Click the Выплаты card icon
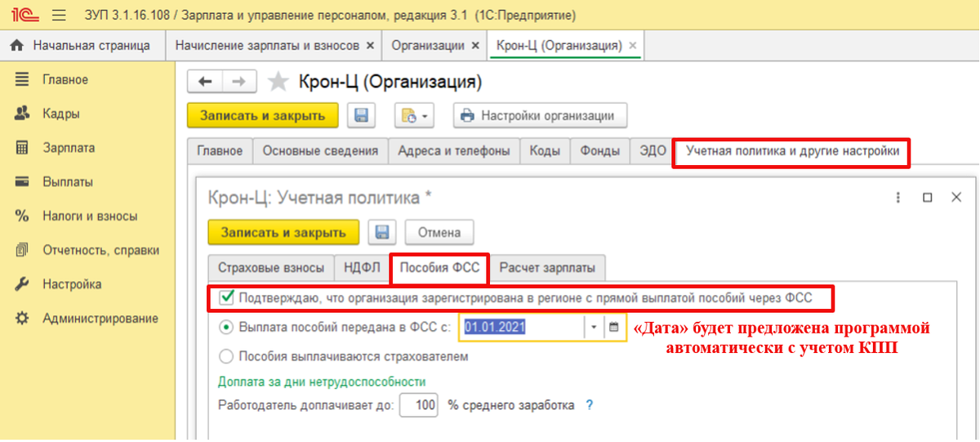The width and height of the screenshot is (980, 442). coord(23,182)
